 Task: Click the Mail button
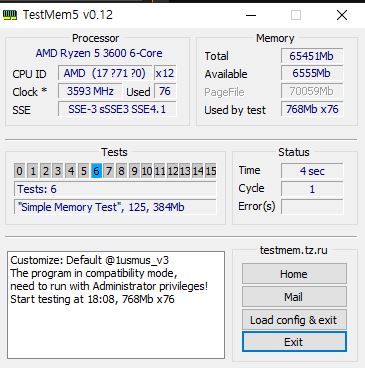[x=294, y=297]
